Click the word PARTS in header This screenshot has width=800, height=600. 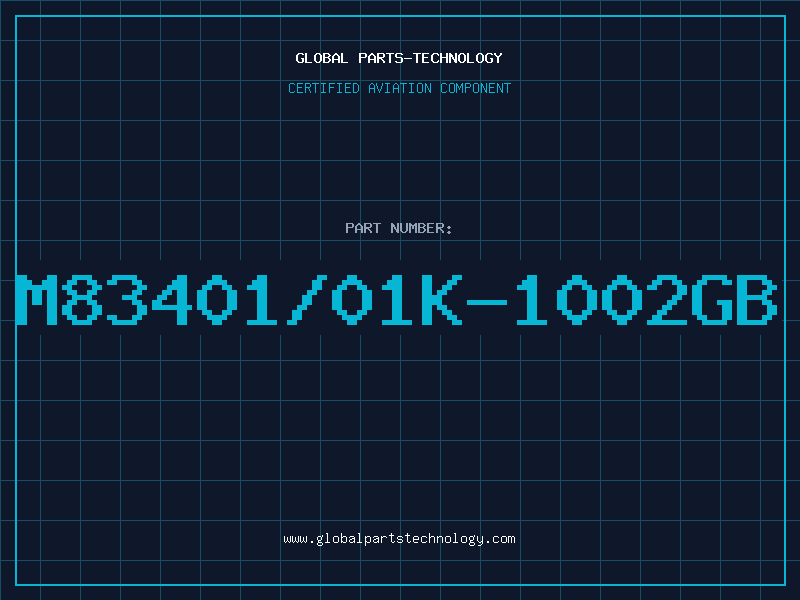click(381, 58)
